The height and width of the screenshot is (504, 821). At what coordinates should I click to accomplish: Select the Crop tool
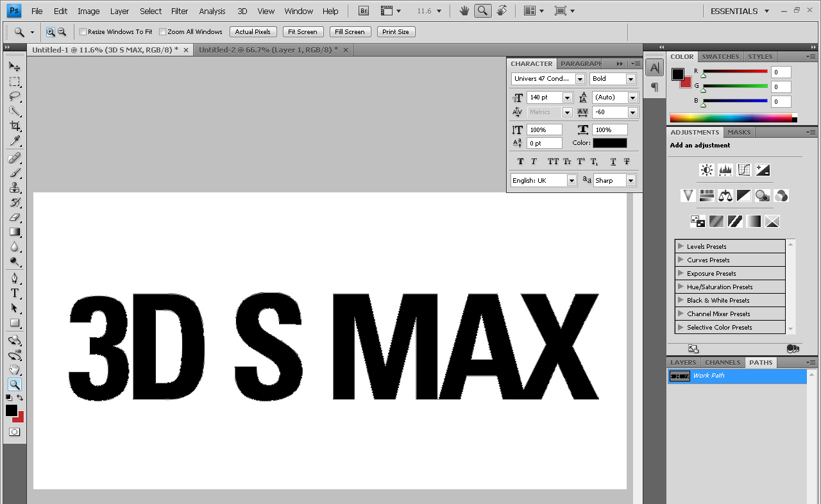(x=14, y=126)
